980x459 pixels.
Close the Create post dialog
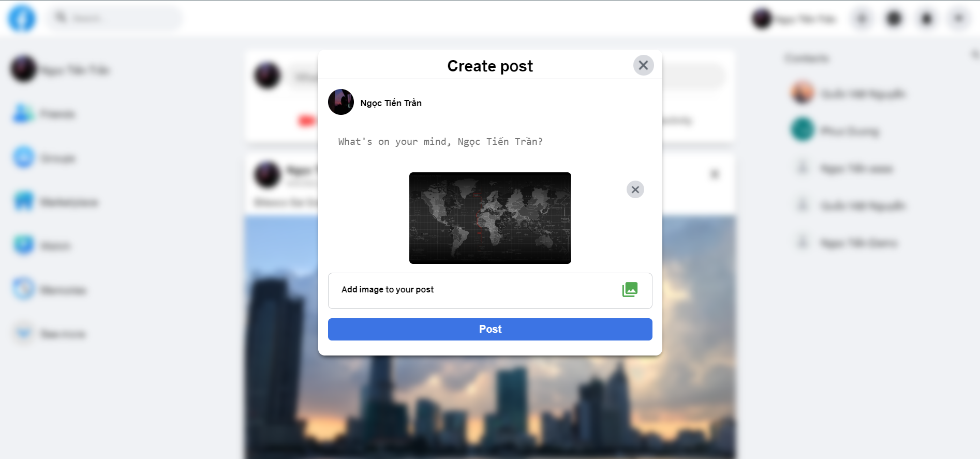(643, 65)
